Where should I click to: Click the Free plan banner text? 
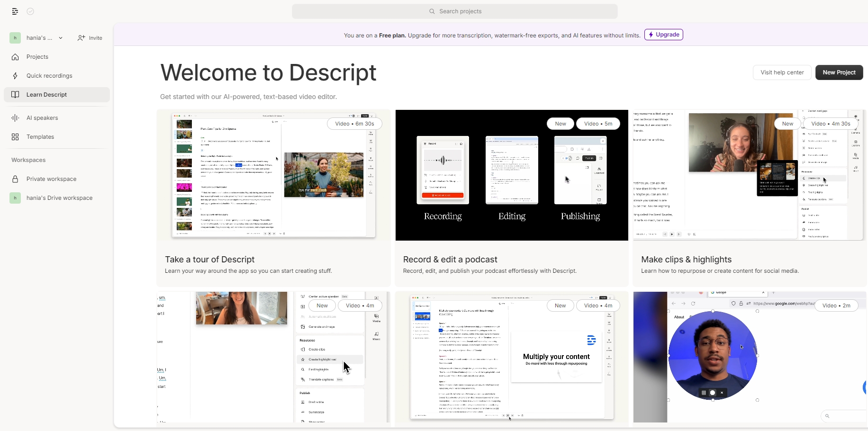(x=492, y=35)
